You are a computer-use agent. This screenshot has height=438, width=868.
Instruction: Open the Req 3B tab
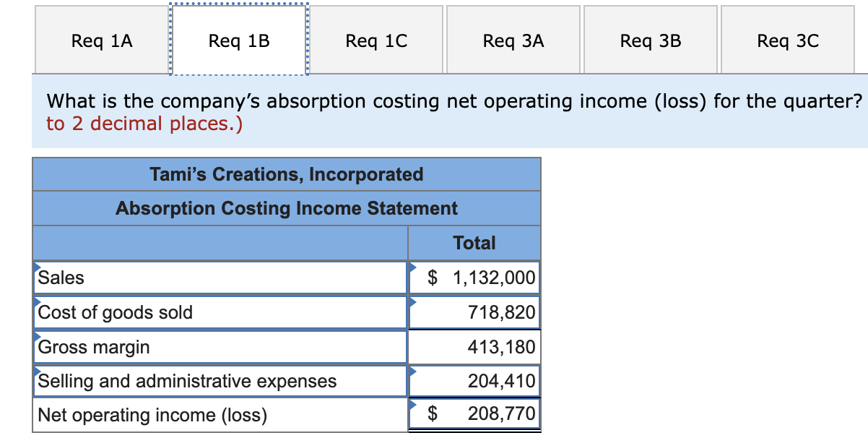tap(651, 40)
